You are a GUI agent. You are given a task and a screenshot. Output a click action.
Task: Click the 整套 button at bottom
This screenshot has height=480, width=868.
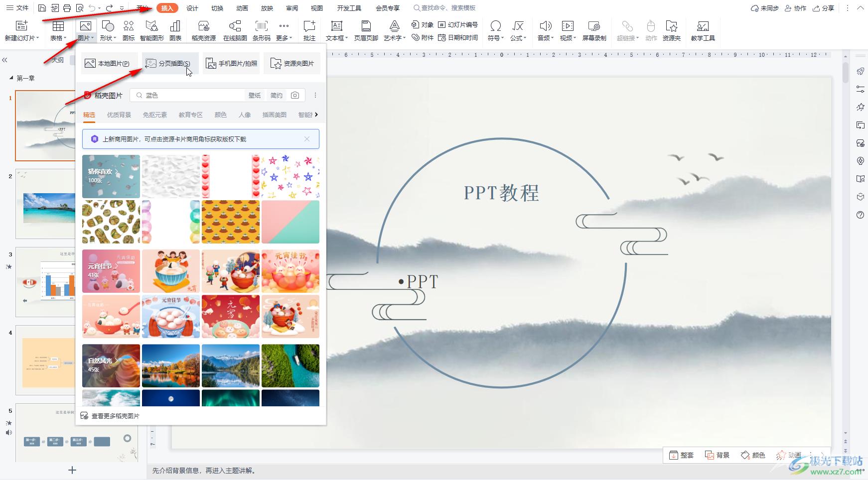point(681,455)
